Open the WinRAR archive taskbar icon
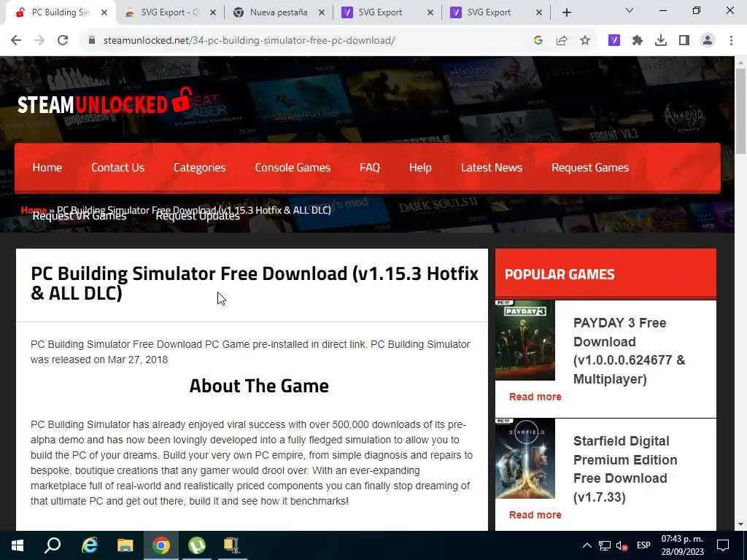The image size is (747, 560). pos(232,545)
